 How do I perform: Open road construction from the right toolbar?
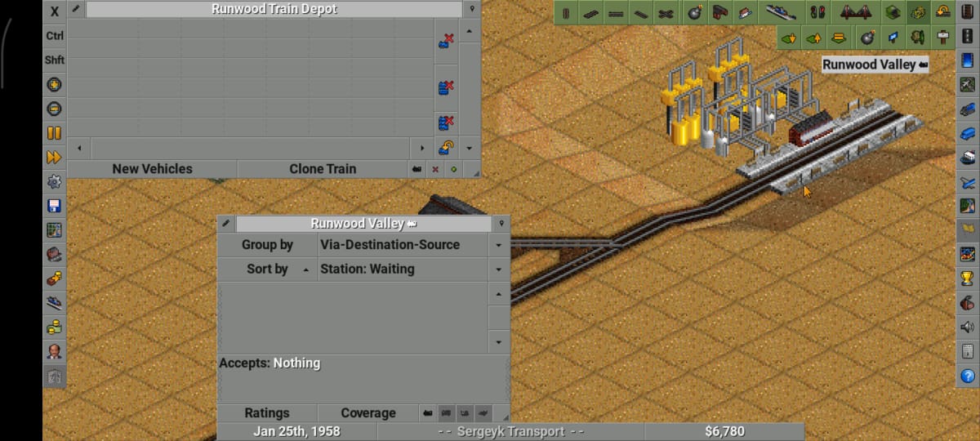tap(968, 38)
